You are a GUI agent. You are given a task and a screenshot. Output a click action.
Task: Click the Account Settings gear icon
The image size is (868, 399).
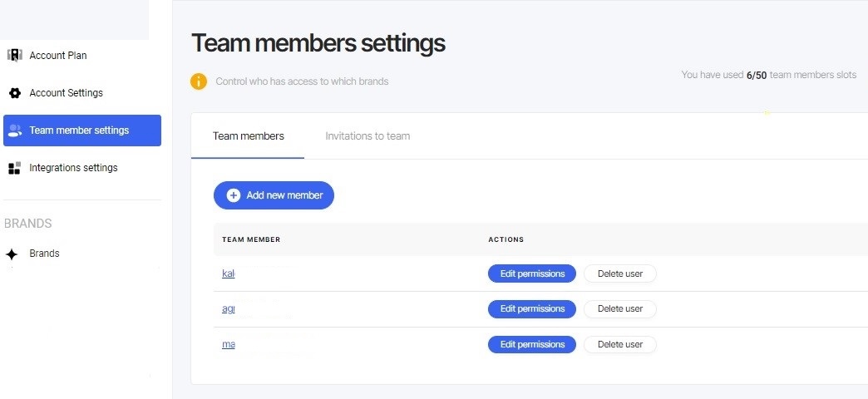[x=15, y=93]
